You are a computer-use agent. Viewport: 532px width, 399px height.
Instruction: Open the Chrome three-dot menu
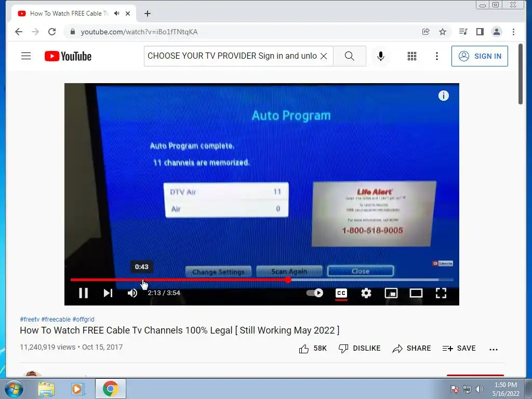(513, 32)
